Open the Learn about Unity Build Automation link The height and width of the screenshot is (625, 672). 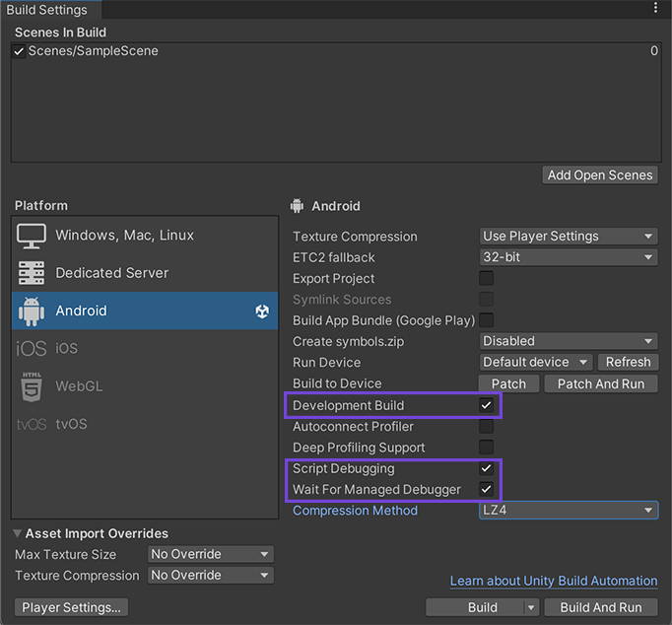pyautogui.click(x=554, y=581)
